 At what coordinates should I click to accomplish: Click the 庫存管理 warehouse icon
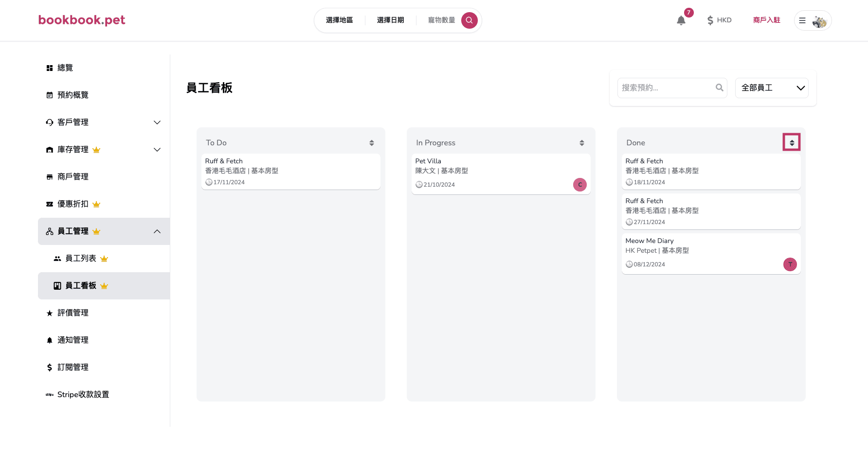(x=50, y=150)
